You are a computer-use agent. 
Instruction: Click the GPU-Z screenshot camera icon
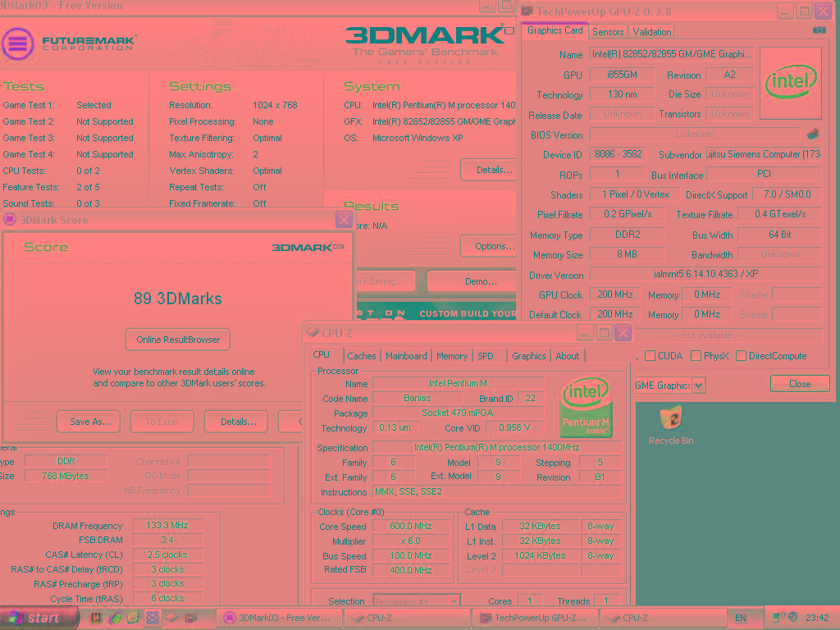[x=819, y=30]
